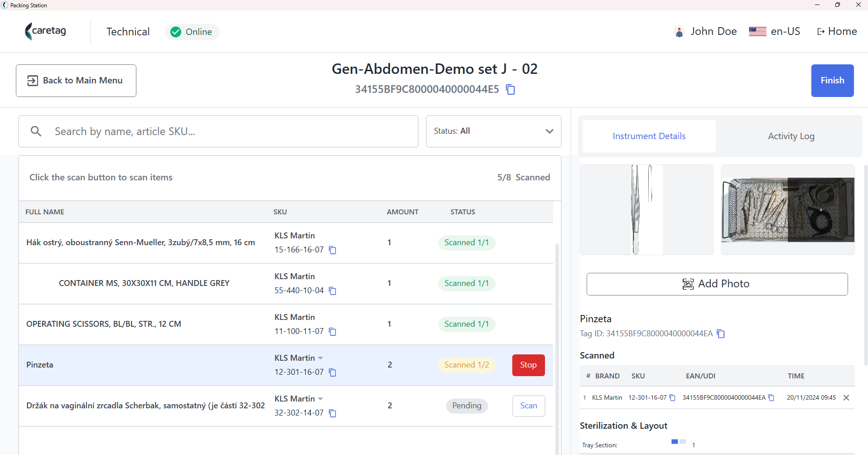Open the Status: All filter dropdown
Image resolution: width=868 pixels, height=455 pixels.
[x=494, y=131]
